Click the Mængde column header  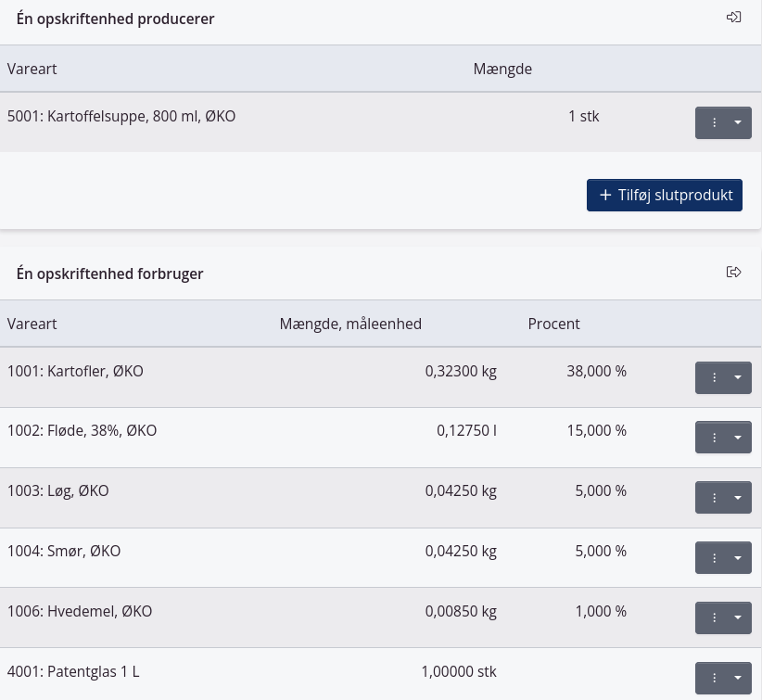pyautogui.click(x=502, y=69)
